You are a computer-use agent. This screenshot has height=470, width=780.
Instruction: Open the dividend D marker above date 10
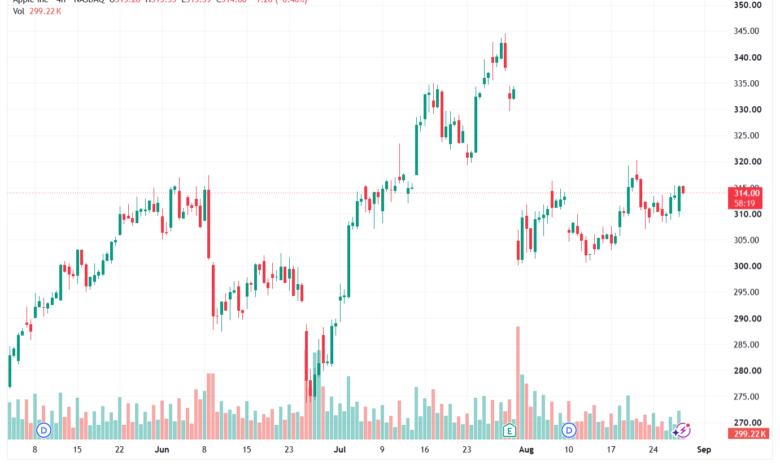pyautogui.click(x=569, y=430)
